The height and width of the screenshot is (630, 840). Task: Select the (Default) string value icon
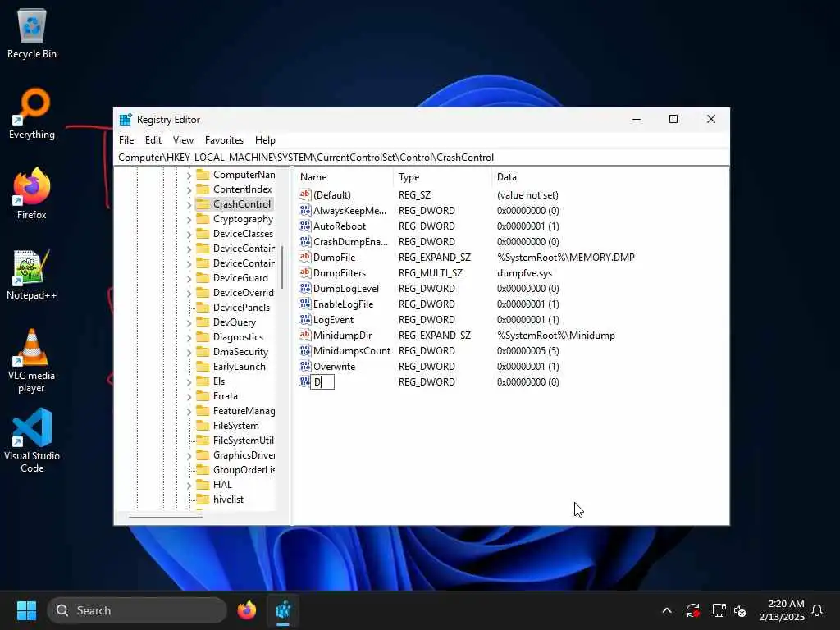pyautogui.click(x=305, y=194)
